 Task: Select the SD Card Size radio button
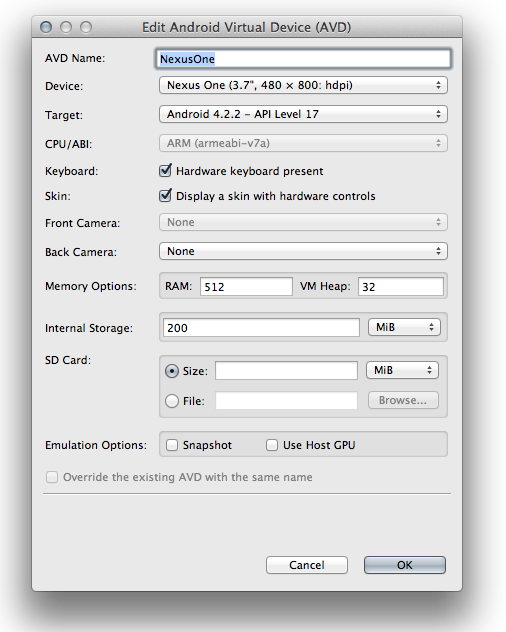click(x=172, y=371)
